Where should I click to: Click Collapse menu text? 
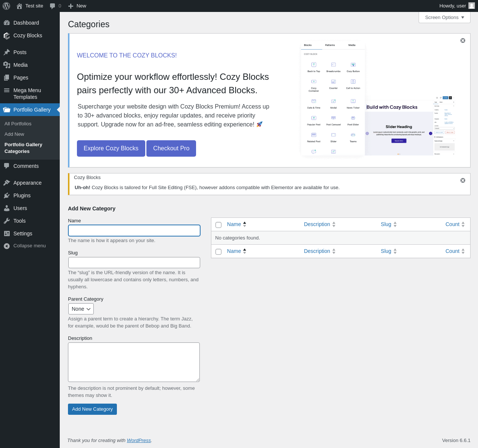30,246
